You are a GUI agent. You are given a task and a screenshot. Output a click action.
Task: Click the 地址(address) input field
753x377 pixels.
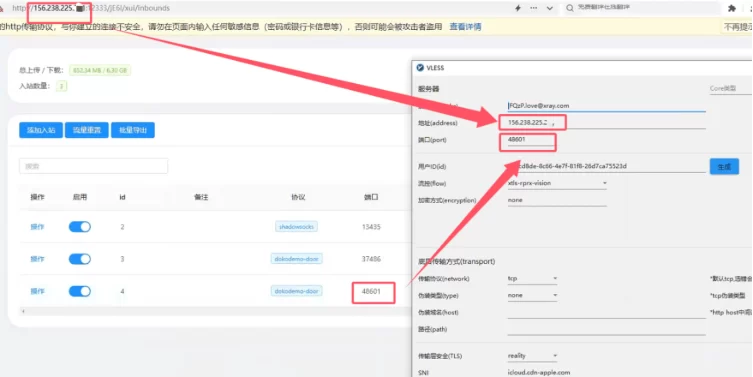(607, 123)
